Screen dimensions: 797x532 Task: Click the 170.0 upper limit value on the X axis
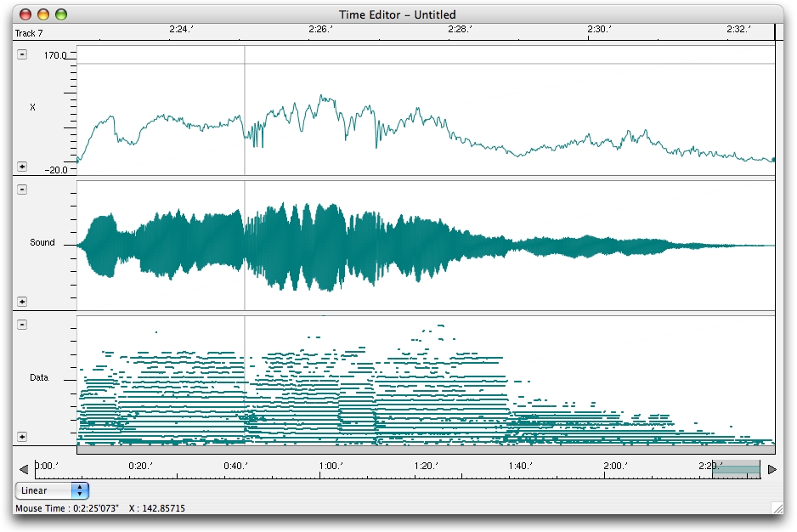56,55
